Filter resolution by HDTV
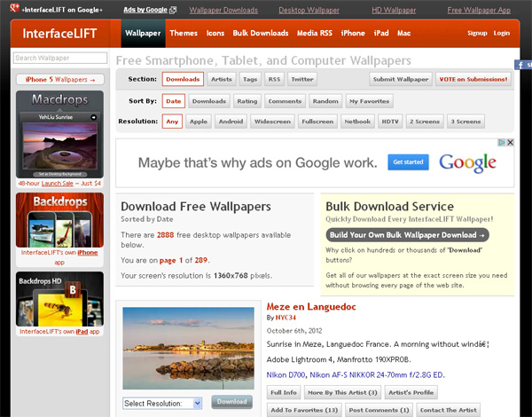The image size is (532, 417). (x=390, y=122)
